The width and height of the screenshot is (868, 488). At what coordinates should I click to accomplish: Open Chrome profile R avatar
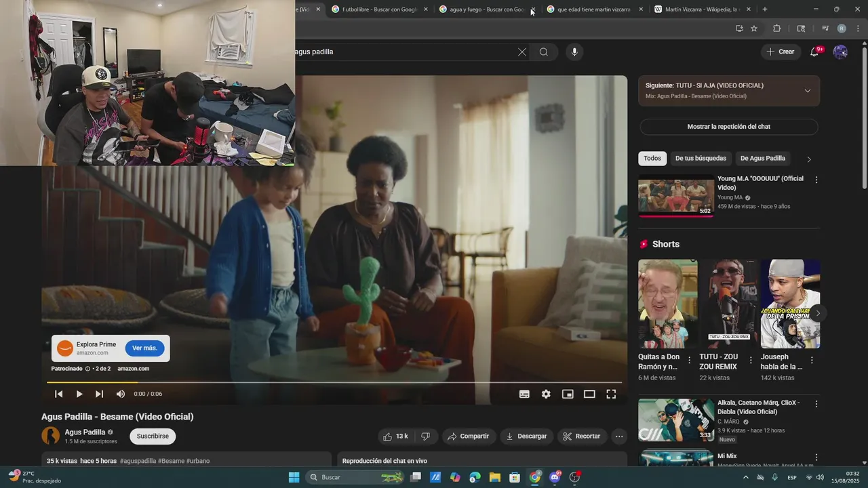tap(842, 28)
